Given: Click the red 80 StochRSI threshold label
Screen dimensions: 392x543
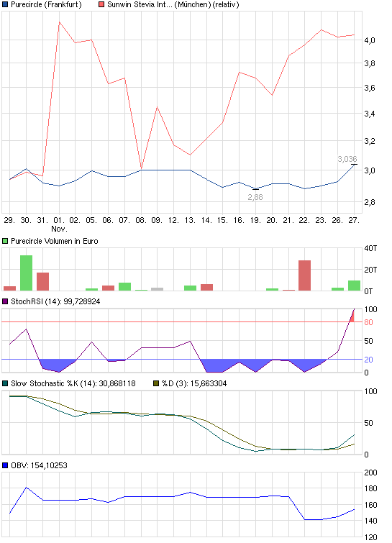Looking at the screenshot, I should tap(368, 322).
